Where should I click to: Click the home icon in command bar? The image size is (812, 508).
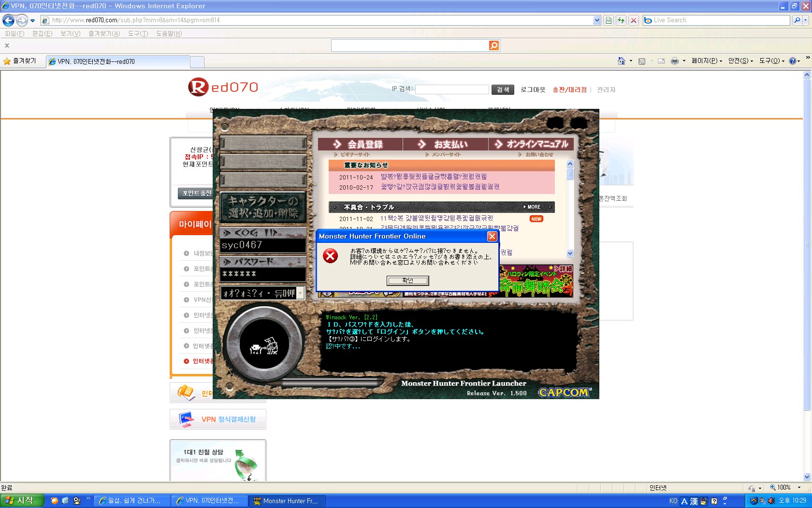coord(622,61)
